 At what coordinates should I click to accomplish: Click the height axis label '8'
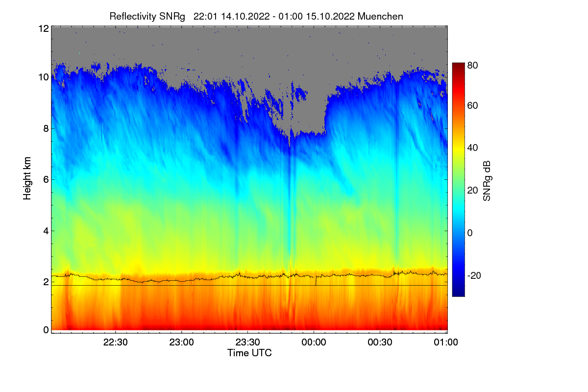[x=46, y=129]
